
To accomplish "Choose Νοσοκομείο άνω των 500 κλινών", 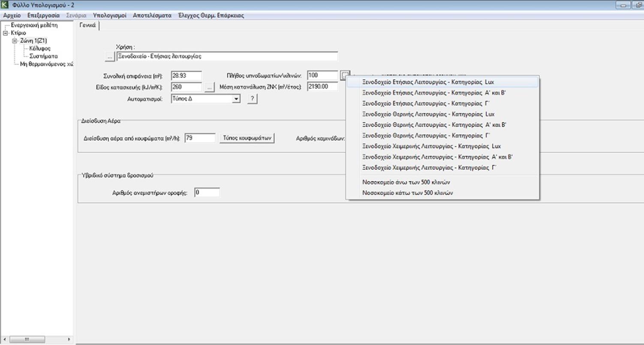I will click(x=442, y=182).
